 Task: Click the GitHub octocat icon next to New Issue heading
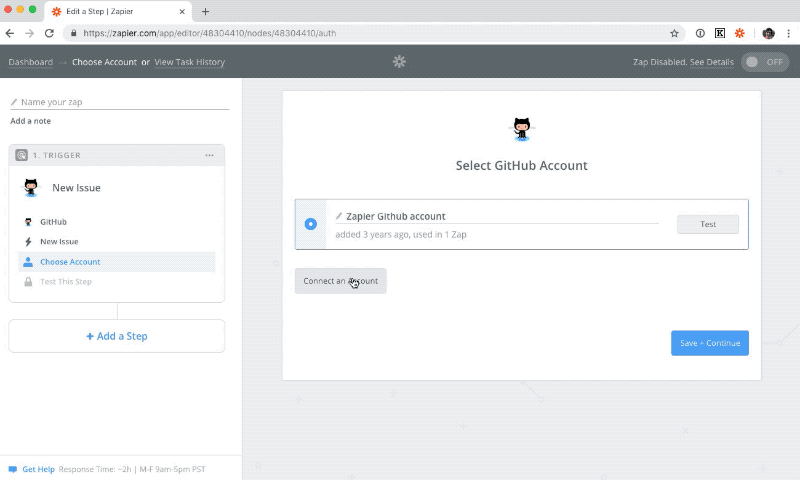tap(31, 188)
